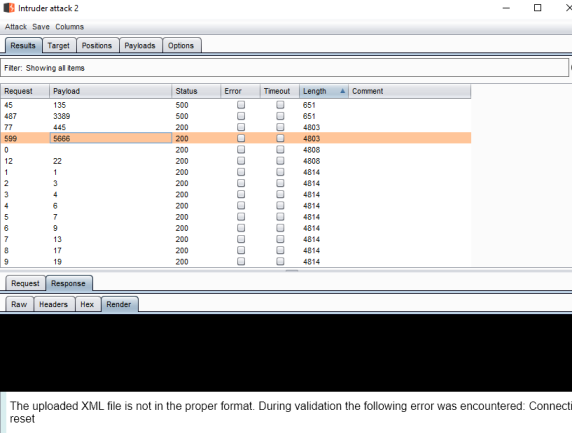Tick the Timeout checkbox for payload 3389

[x=280, y=116]
